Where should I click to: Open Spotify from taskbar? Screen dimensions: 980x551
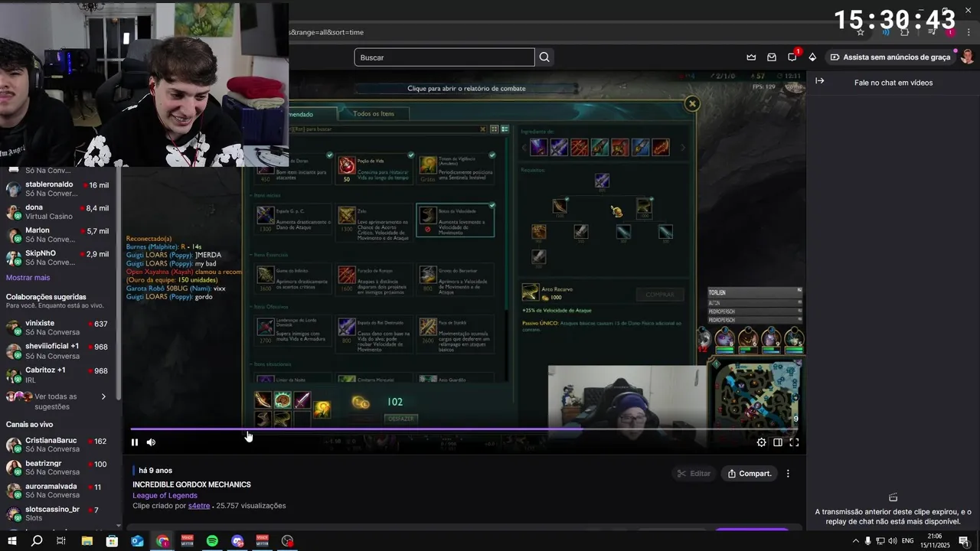coord(212,541)
